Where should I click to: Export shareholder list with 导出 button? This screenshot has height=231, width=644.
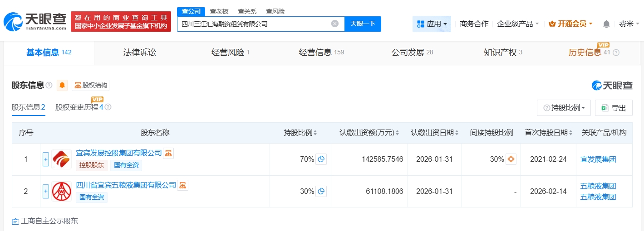[x=614, y=108]
